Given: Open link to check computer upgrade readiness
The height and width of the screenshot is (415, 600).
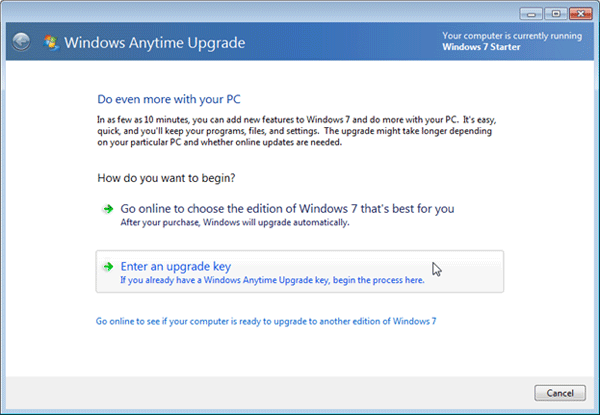Looking at the screenshot, I should pyautogui.click(x=266, y=321).
